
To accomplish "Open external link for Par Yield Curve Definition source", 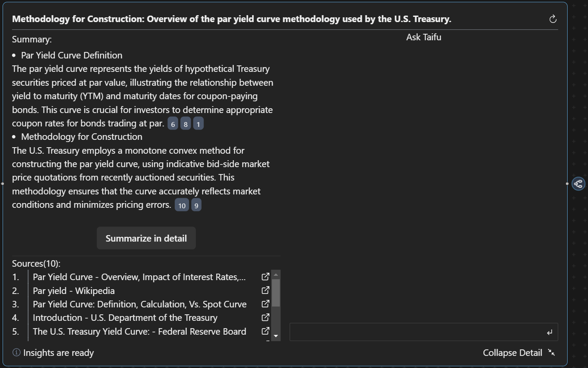I will 265,304.
